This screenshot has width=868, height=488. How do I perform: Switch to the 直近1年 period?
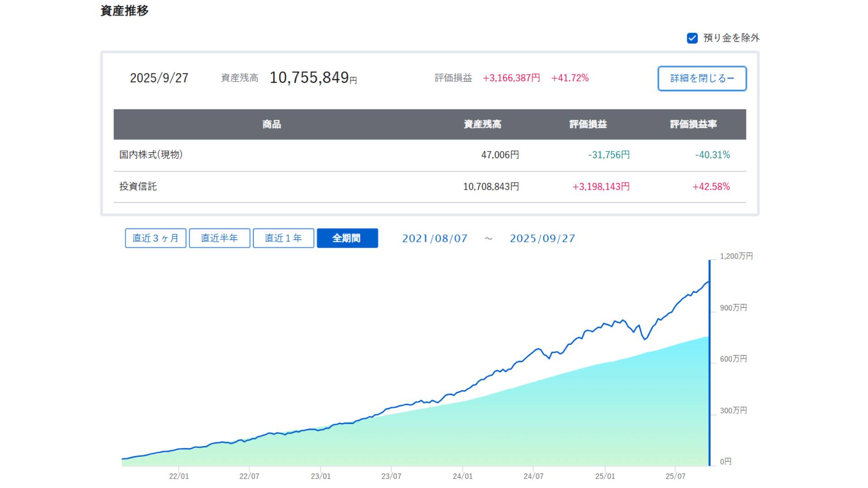283,238
